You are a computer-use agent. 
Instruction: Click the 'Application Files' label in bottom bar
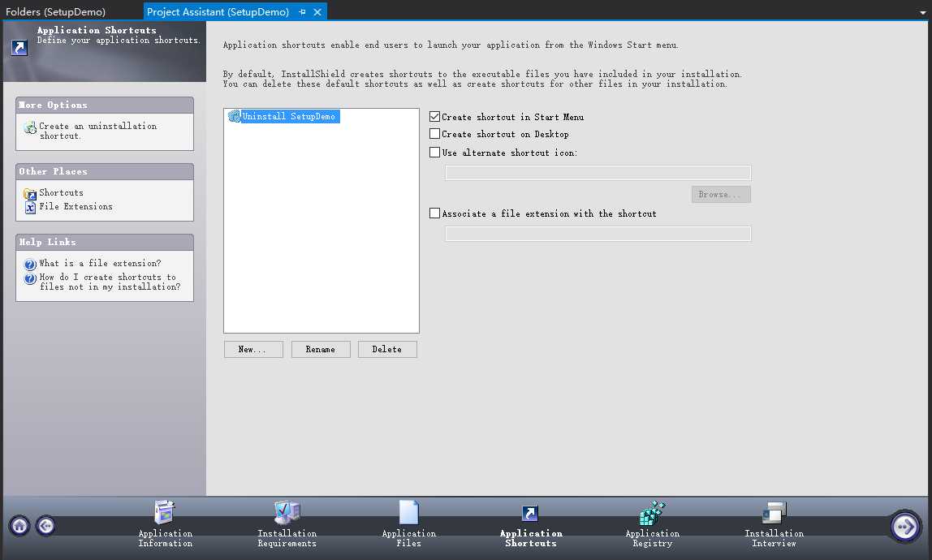point(409,539)
